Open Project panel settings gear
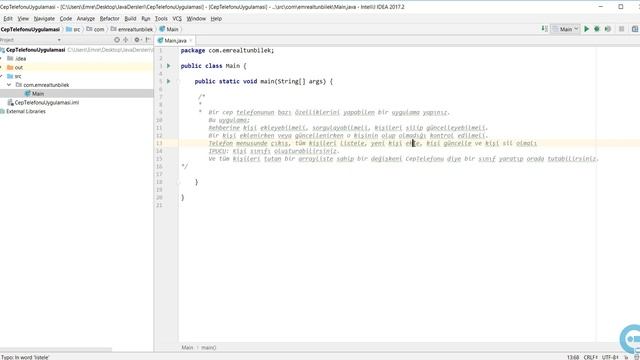This screenshot has width=640, height=360. [x=137, y=40]
